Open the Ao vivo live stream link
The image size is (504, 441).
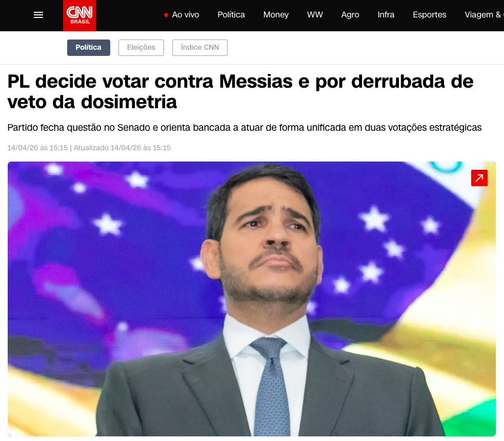click(186, 15)
